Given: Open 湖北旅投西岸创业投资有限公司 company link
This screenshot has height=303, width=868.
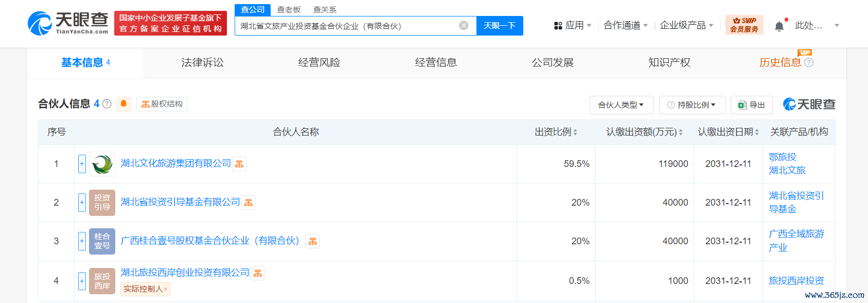Looking at the screenshot, I should click(185, 273).
